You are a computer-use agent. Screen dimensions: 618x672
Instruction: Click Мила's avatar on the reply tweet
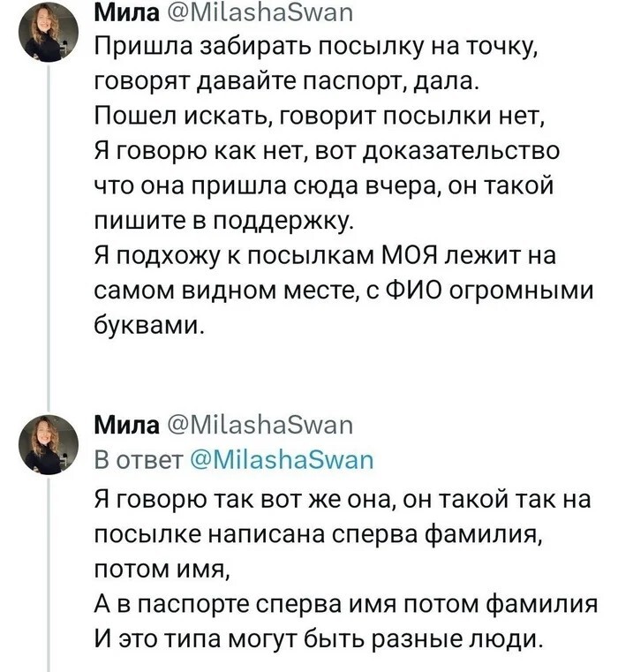48,445
